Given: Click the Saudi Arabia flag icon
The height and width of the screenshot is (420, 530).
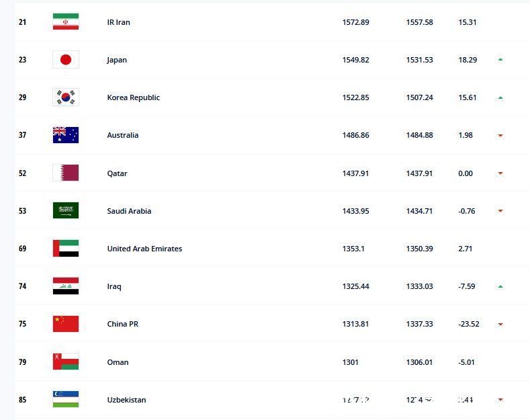Looking at the screenshot, I should point(65,211).
